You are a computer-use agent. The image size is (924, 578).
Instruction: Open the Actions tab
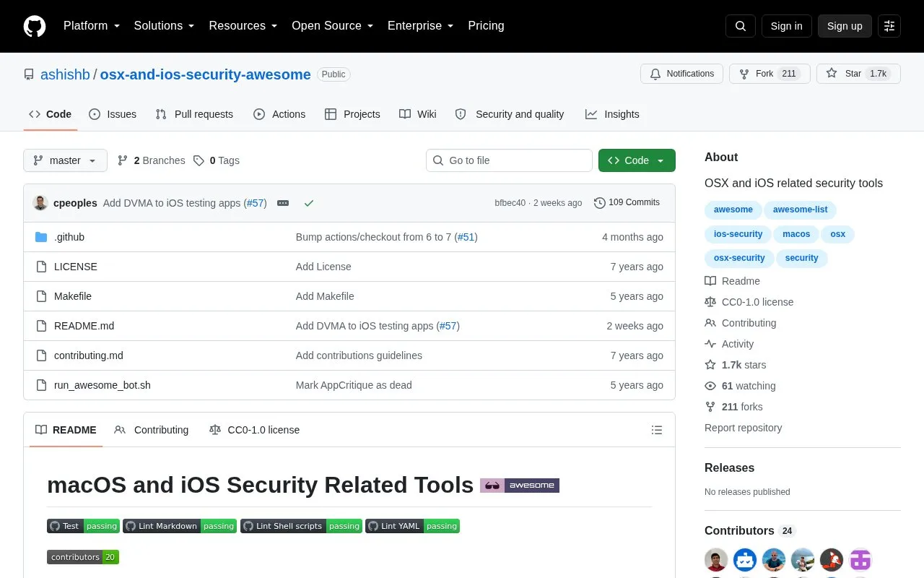[279, 114]
